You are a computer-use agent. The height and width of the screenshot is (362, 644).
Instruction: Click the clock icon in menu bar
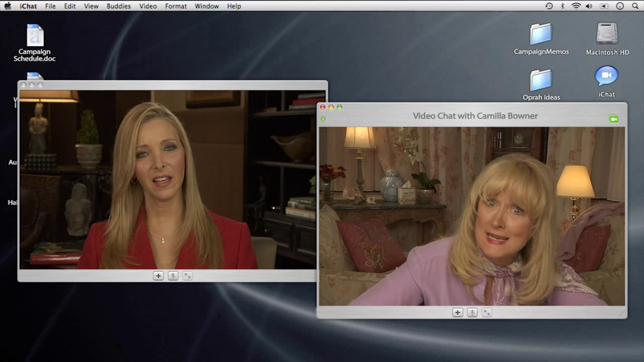[620, 6]
